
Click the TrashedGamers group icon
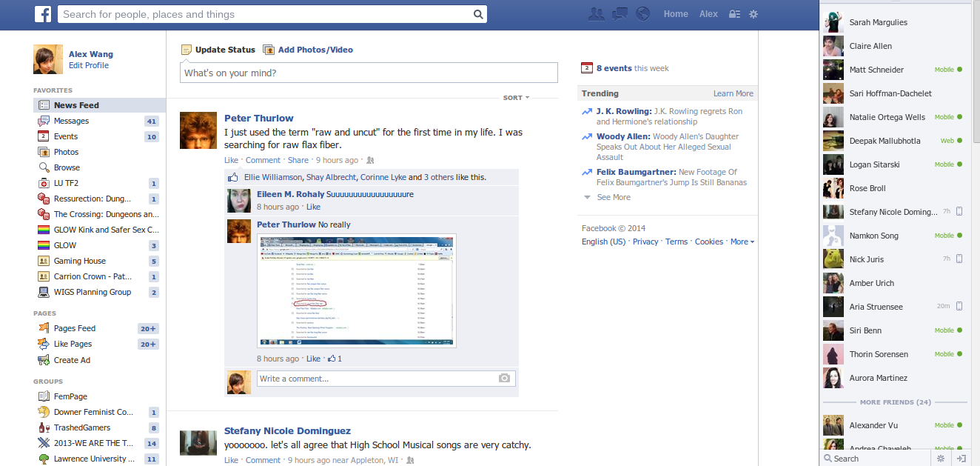pos(44,427)
